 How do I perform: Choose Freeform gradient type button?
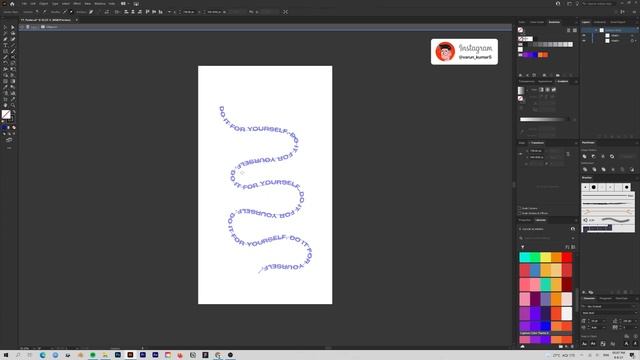pyautogui.click(x=553, y=89)
